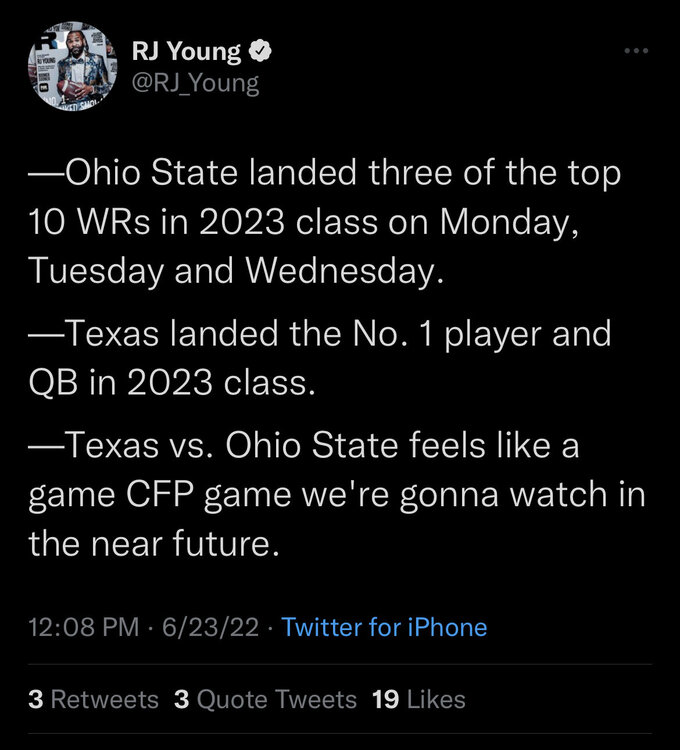Open the three-dot more options menu
The image size is (680, 750).
pos(636,49)
